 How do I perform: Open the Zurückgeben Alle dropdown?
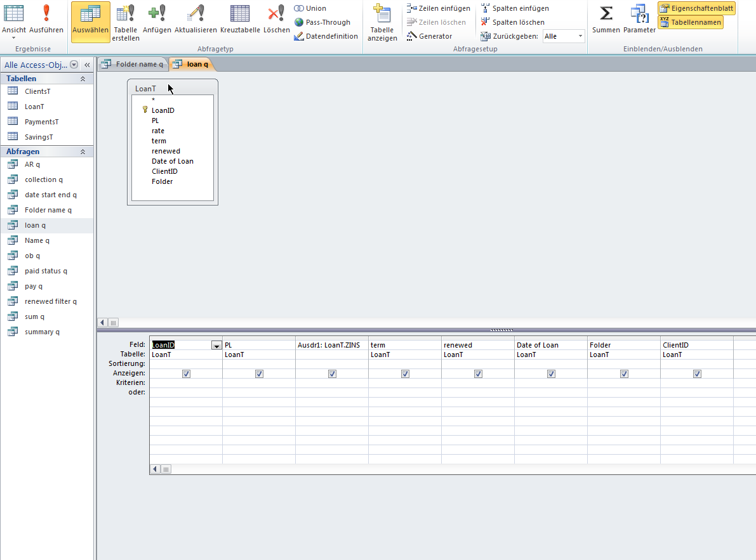[580, 36]
